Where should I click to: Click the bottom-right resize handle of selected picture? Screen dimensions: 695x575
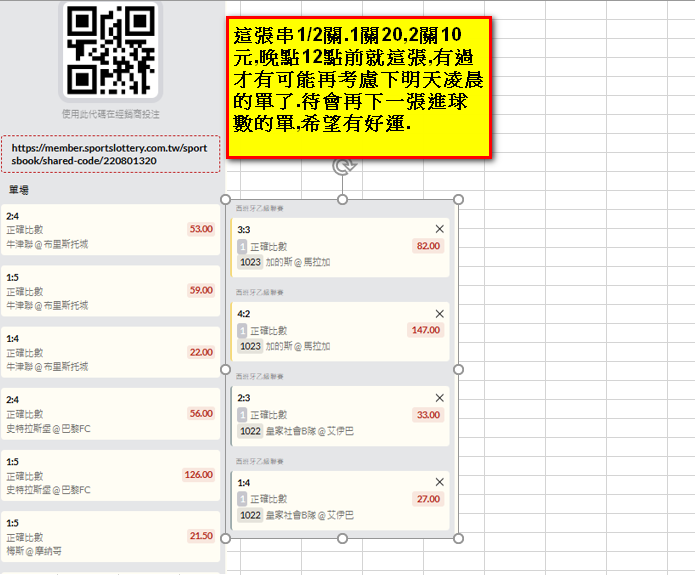pos(459,539)
